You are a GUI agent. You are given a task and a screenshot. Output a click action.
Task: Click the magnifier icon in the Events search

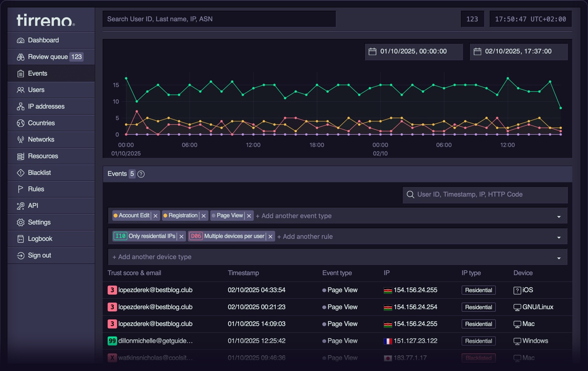(410, 194)
